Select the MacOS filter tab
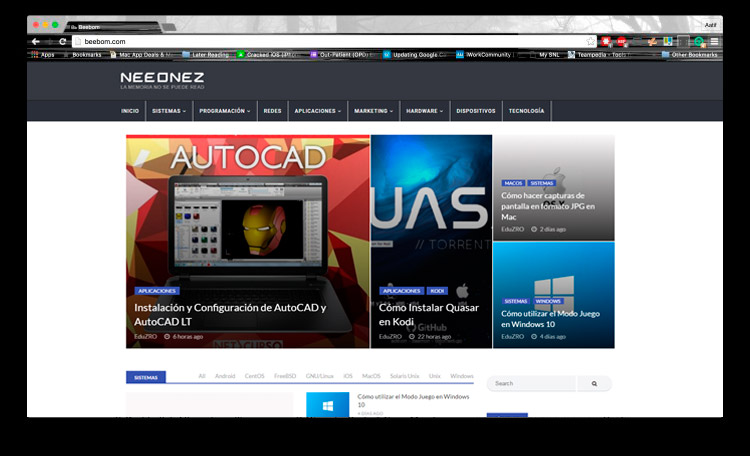The width and height of the screenshot is (750, 456). click(371, 376)
